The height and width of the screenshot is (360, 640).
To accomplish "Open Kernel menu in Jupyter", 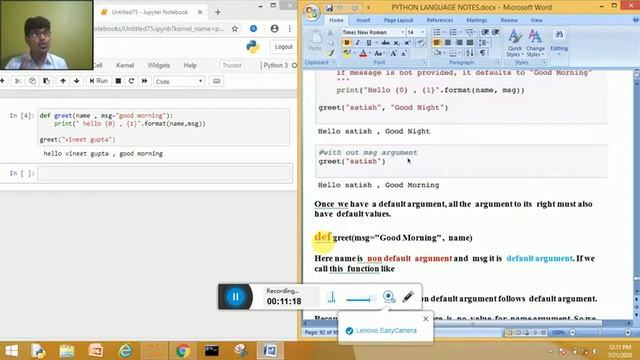I will [x=124, y=65].
